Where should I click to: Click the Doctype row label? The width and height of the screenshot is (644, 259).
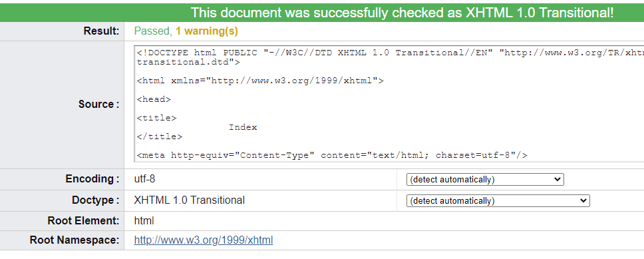tap(95, 200)
